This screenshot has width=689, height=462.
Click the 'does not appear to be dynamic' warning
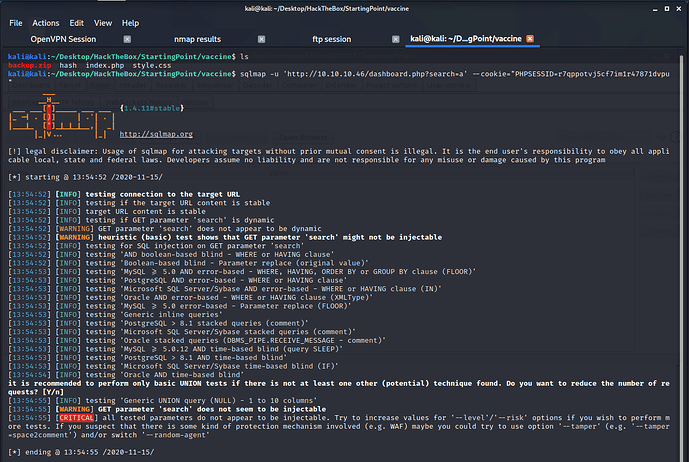(165, 229)
